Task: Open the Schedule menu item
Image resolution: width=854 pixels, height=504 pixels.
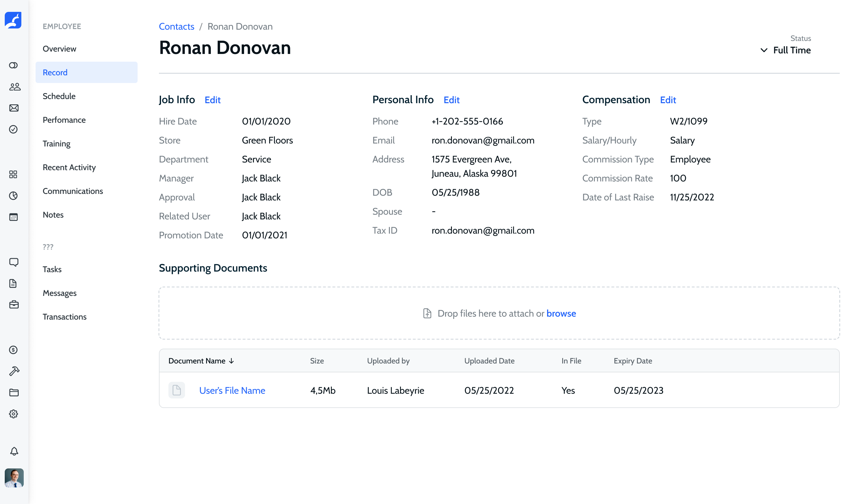Action: [59, 96]
